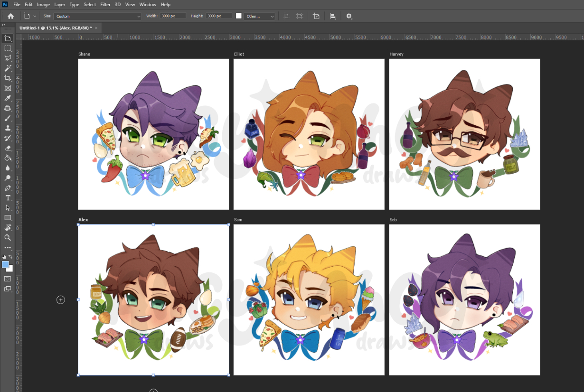Activate the Zoom tool
The width and height of the screenshot is (584, 392).
8,238
